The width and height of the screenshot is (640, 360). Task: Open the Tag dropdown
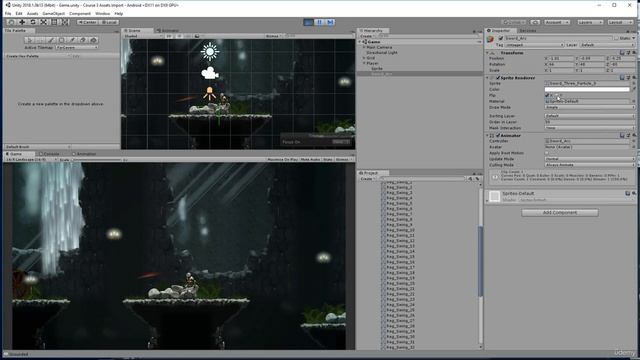534,45
